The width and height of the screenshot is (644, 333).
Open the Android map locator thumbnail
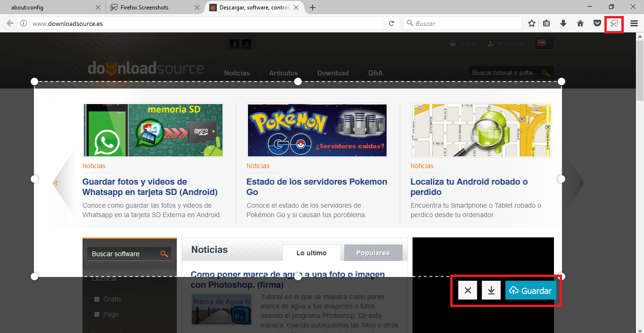point(481,130)
